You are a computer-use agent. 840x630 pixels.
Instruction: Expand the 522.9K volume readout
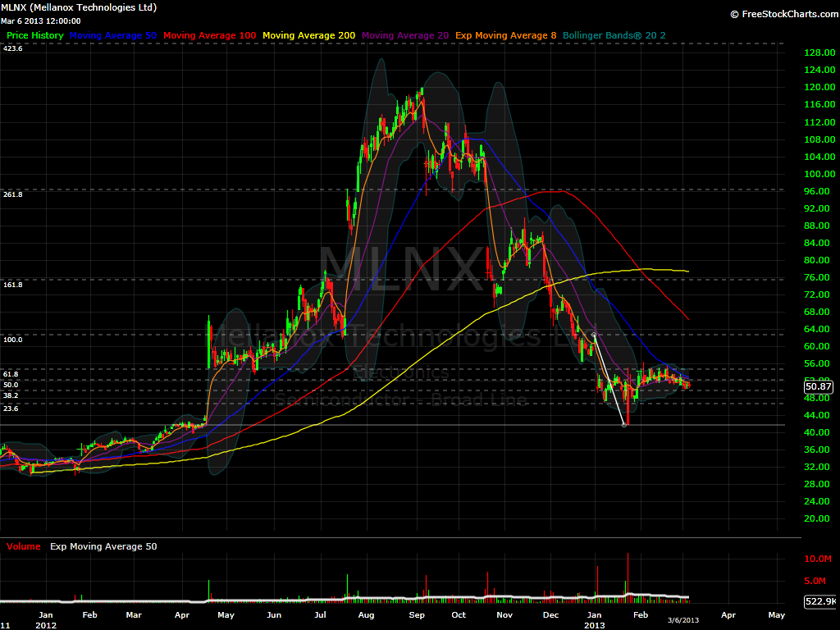(819, 600)
